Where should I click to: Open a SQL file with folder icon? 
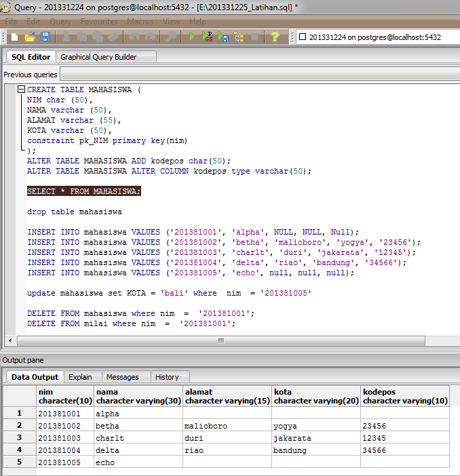[x=30, y=37]
